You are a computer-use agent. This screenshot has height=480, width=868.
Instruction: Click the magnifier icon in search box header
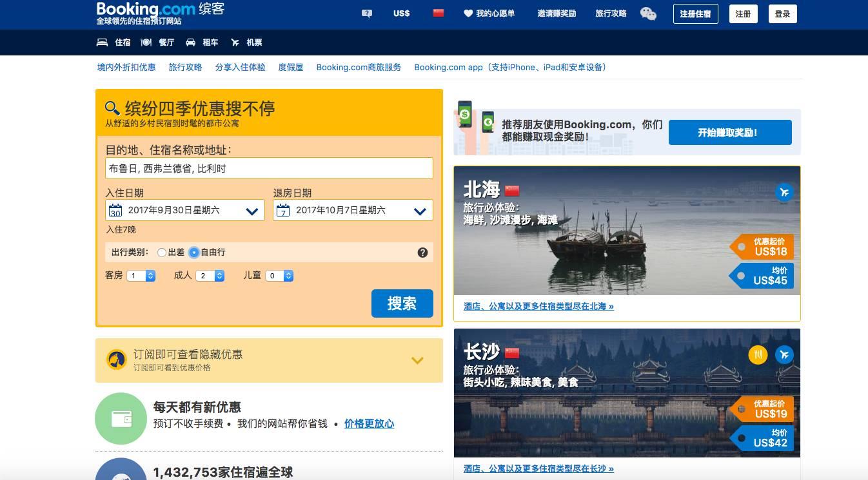112,108
